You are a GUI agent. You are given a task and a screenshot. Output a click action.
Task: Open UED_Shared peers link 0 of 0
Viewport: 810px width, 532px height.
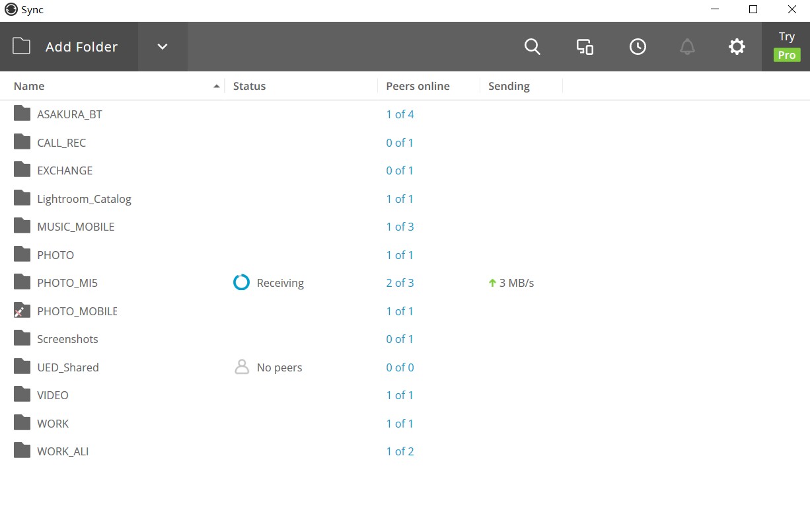400,367
